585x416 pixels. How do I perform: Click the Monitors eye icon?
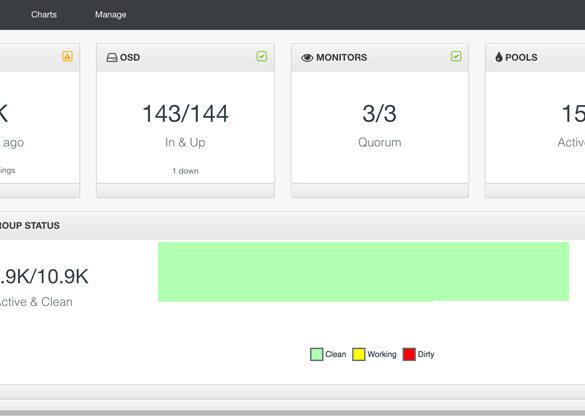(x=307, y=58)
